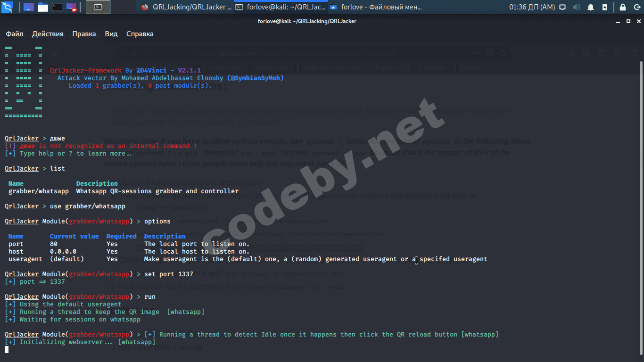Click 'Waiting for sessions on whatsapp' line
The width and height of the screenshot is (644, 362).
(73, 319)
